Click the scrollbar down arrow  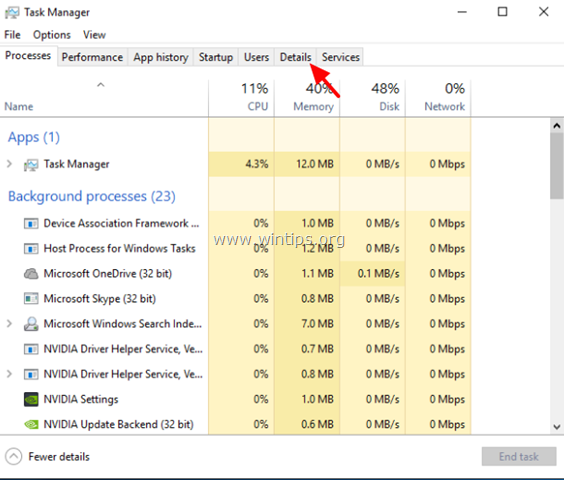tap(557, 427)
